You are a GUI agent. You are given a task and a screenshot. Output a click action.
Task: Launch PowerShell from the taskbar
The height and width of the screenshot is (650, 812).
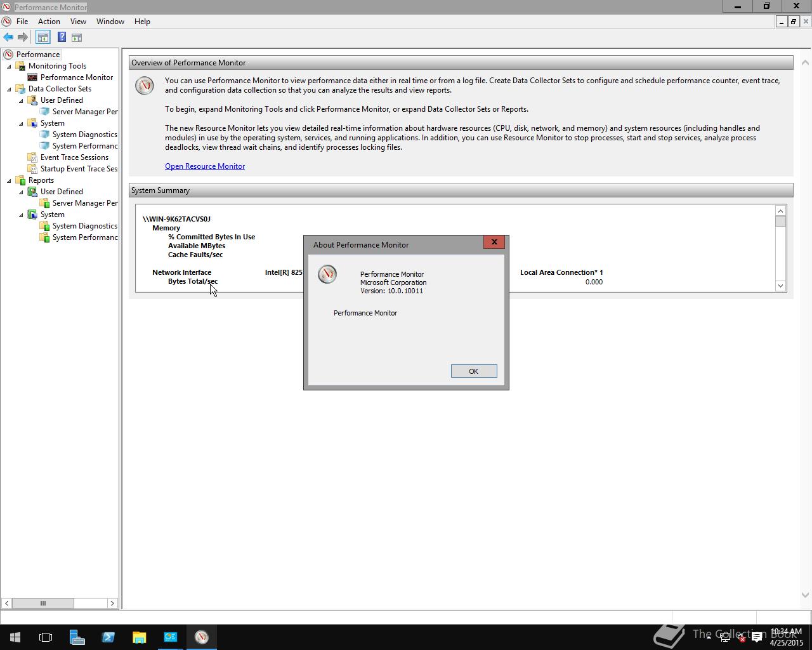click(x=108, y=637)
